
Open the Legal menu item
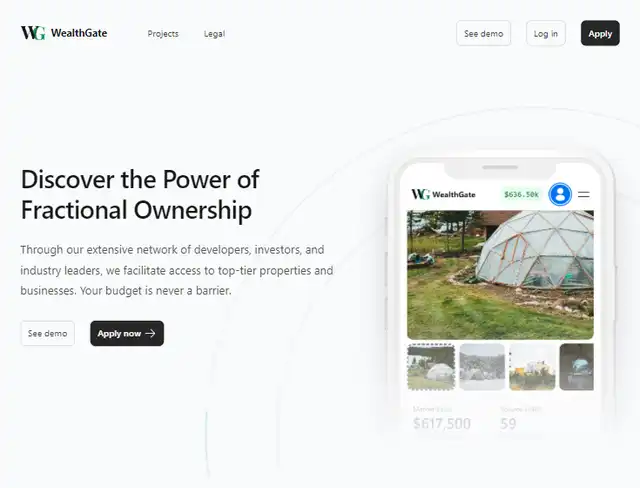214,34
